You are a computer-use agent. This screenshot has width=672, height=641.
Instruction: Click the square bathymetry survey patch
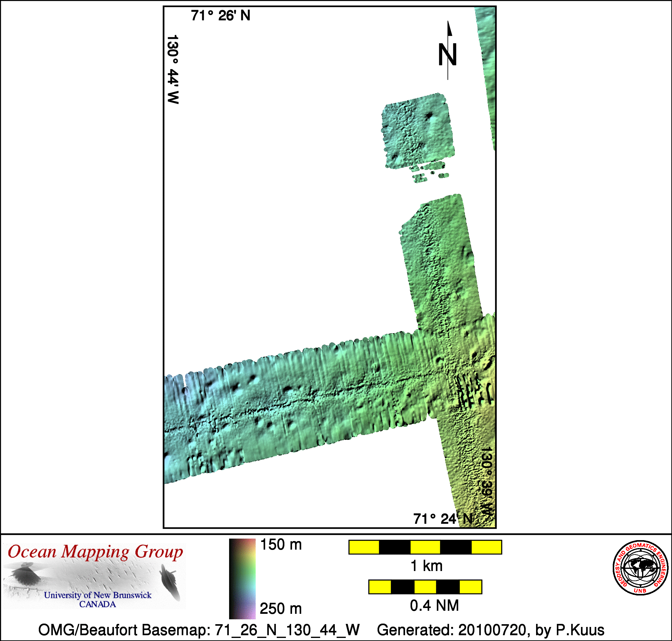point(418,131)
